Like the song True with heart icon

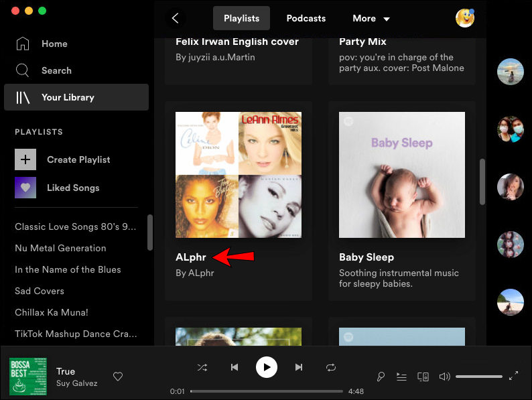point(118,377)
